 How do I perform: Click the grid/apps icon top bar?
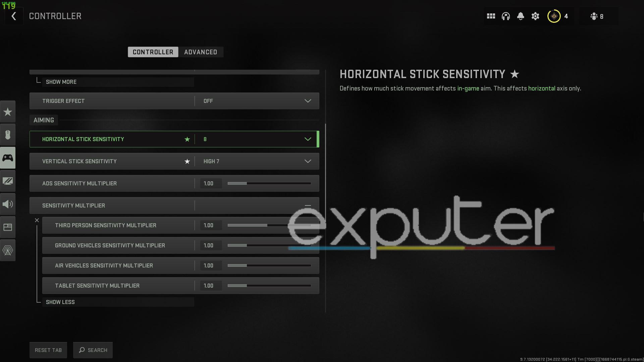491,16
